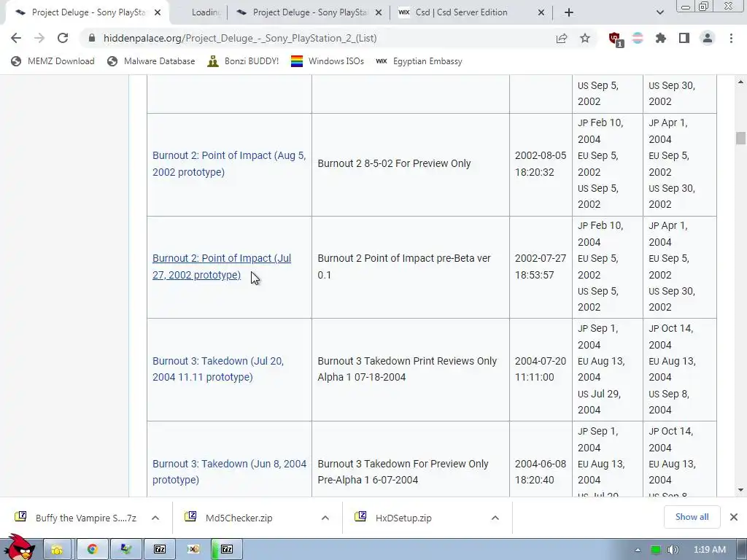Reload the current page

point(63,38)
